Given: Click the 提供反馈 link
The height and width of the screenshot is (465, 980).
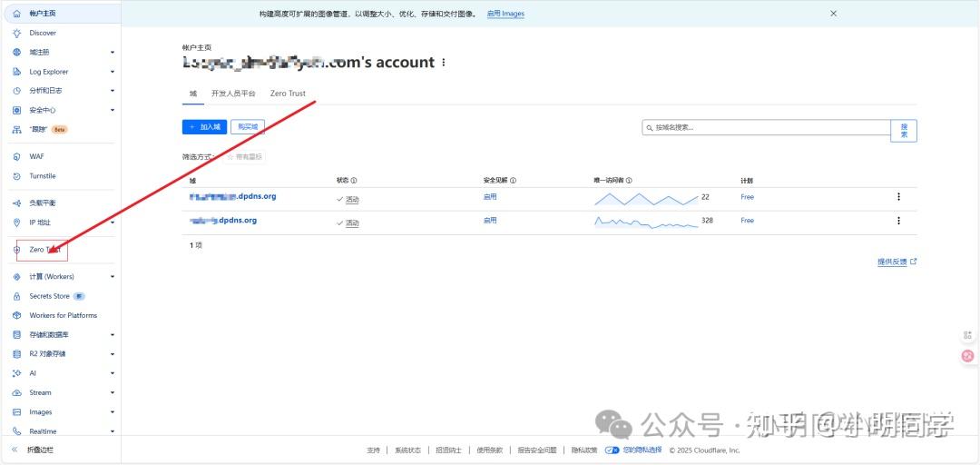Looking at the screenshot, I should 892,262.
